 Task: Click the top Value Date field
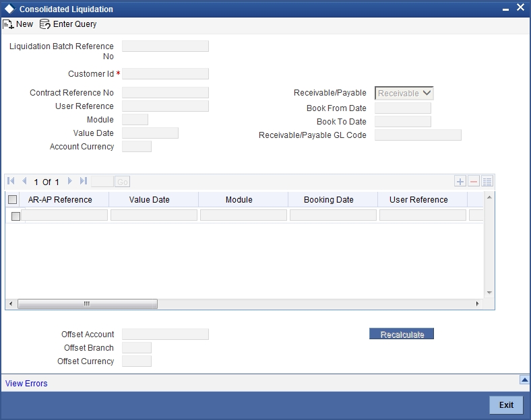(150, 133)
